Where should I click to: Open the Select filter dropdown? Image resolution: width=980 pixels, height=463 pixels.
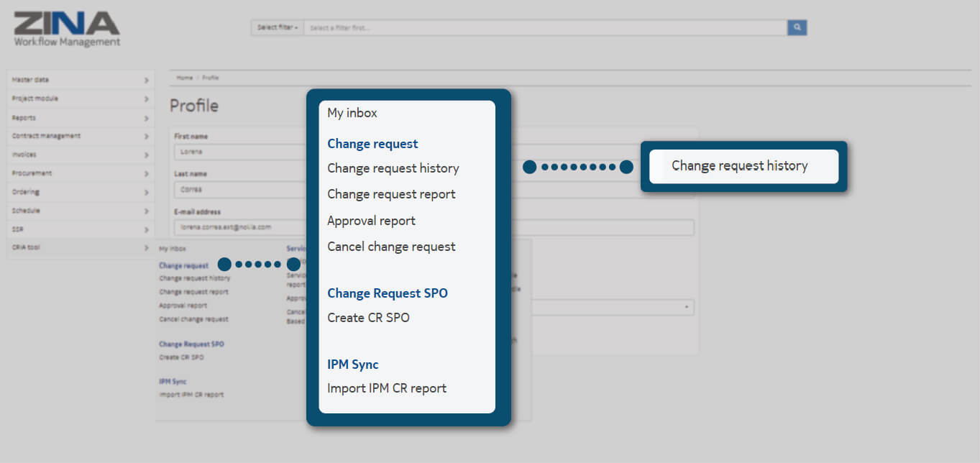278,27
